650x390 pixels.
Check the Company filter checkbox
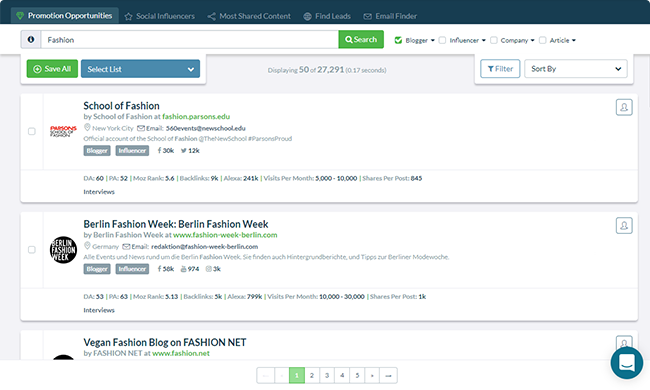click(494, 40)
